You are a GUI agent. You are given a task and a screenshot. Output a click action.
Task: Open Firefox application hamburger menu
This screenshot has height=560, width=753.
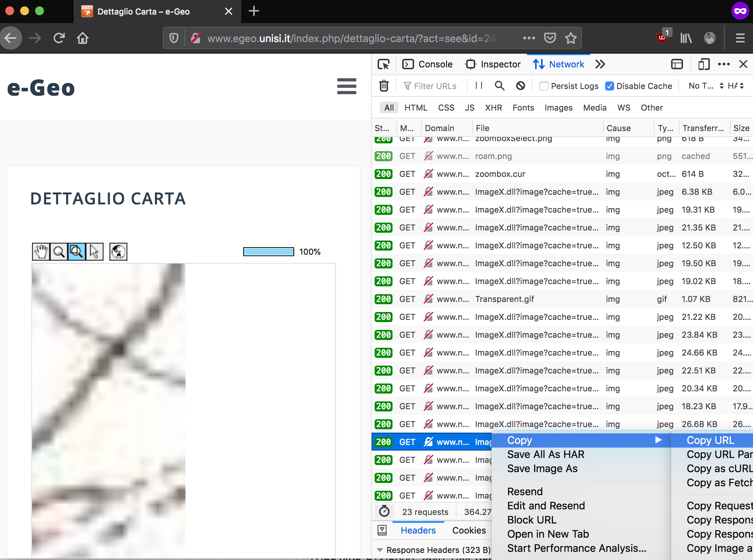pyautogui.click(x=740, y=38)
